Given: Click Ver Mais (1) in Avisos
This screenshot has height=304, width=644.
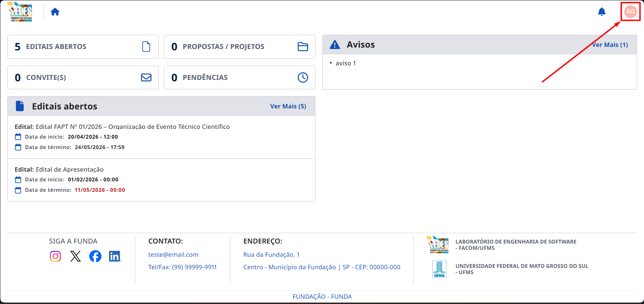Looking at the screenshot, I should [x=610, y=45].
